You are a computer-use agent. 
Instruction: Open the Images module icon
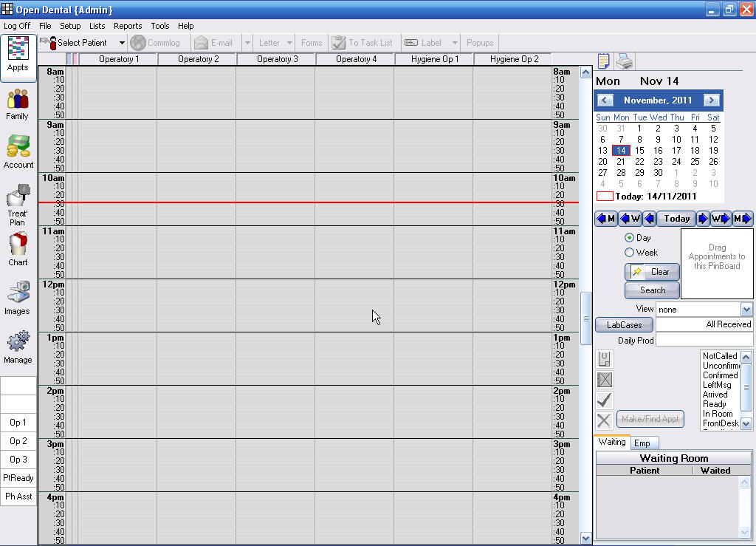18,296
